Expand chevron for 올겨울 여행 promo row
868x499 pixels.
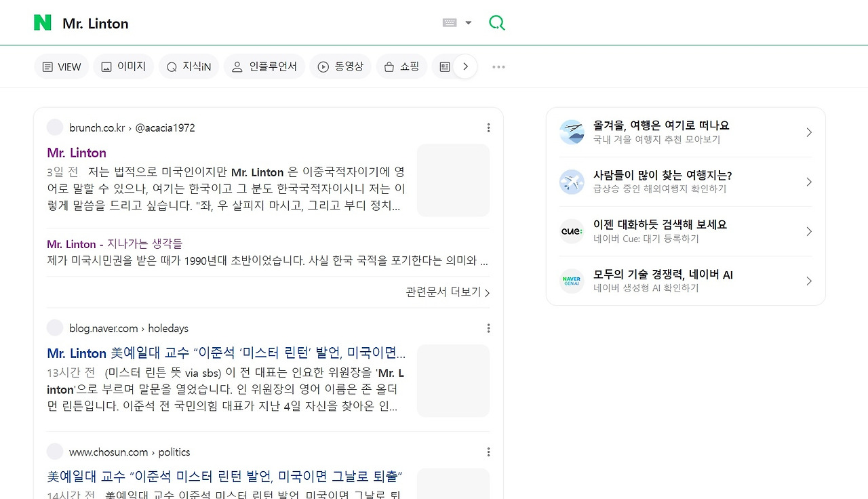pos(808,132)
